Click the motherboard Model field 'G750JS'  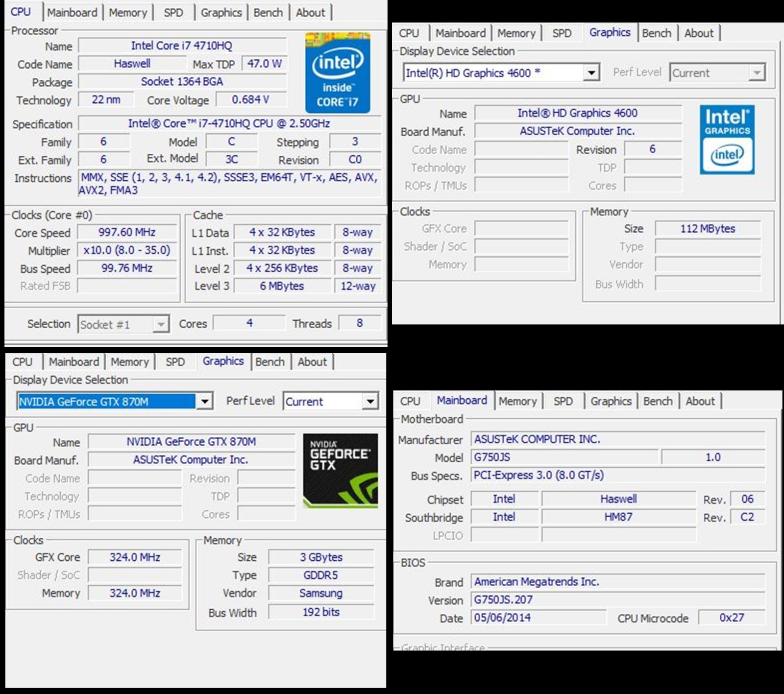click(565, 457)
